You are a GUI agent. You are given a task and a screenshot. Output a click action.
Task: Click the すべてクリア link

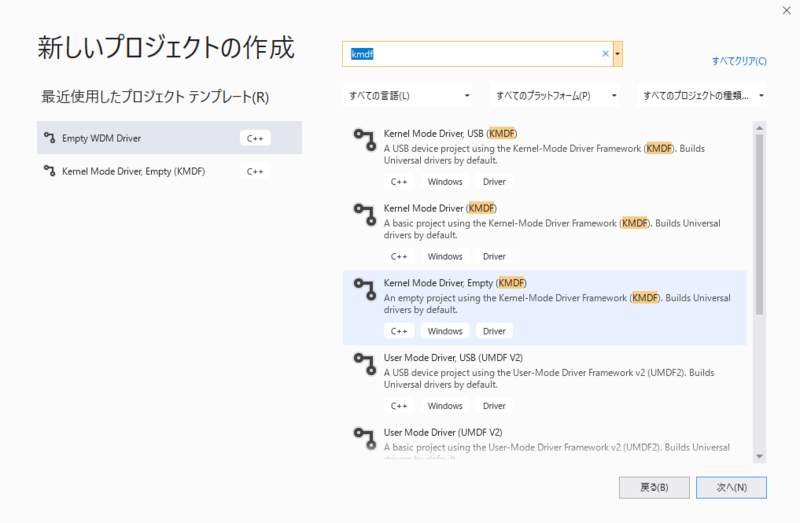pyautogui.click(x=739, y=61)
